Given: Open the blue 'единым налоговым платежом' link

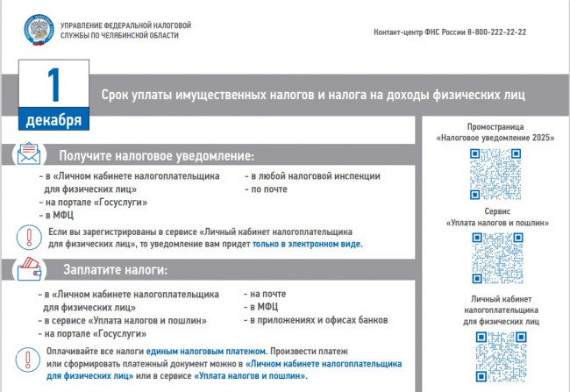Looking at the screenshot, I should click(x=206, y=350).
